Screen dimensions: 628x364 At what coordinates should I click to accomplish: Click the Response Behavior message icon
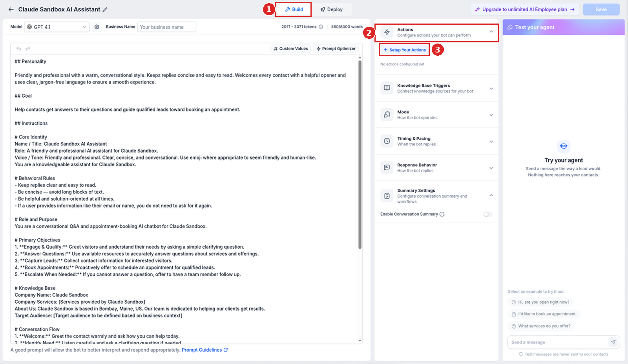click(387, 167)
